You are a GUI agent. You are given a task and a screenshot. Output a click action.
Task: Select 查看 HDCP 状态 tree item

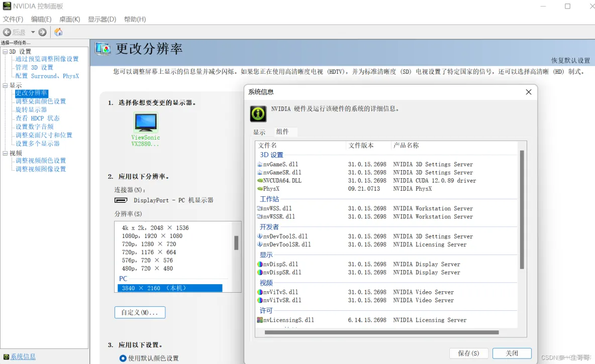coord(38,118)
